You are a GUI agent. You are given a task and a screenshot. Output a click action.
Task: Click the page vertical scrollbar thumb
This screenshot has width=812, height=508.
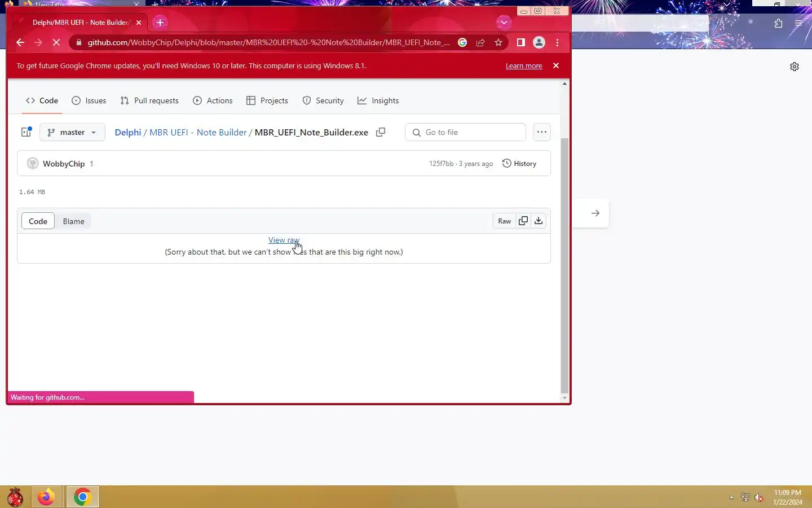coord(564,265)
